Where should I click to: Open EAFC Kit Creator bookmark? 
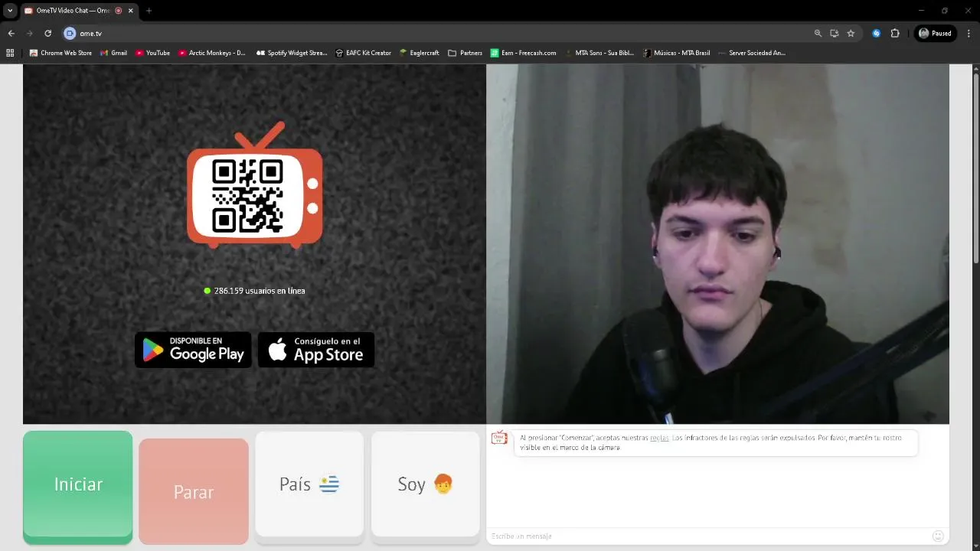pos(364,53)
